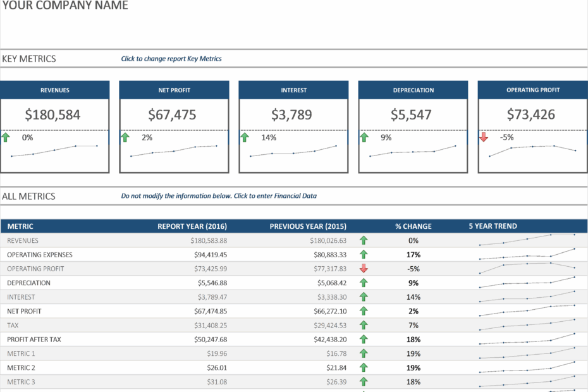Image resolution: width=588 pixels, height=392 pixels.
Task: Click the red decline arrow in Operating Profit row
Action: [x=363, y=269]
